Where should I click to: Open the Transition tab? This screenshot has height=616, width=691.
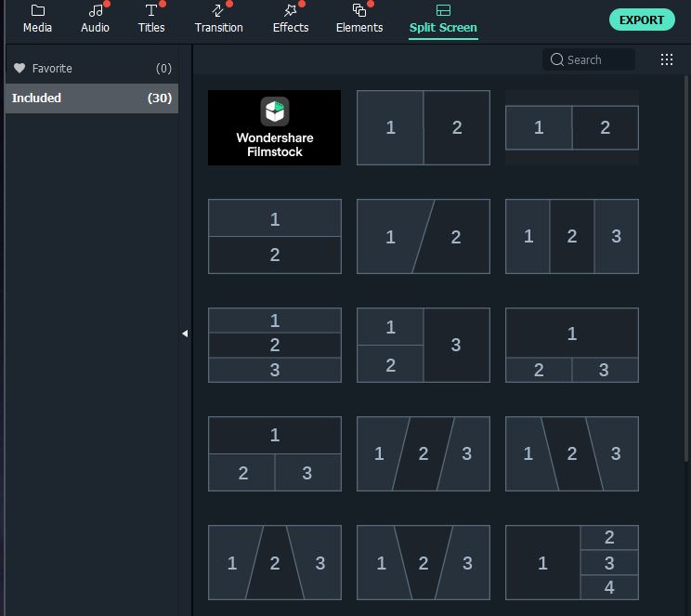coord(218,18)
